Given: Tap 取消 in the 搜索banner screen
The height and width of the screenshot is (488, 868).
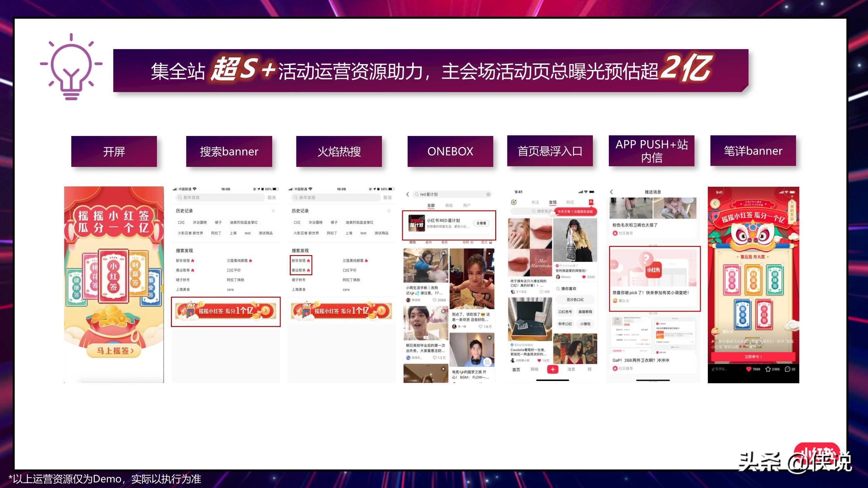Looking at the screenshot, I should (x=272, y=198).
